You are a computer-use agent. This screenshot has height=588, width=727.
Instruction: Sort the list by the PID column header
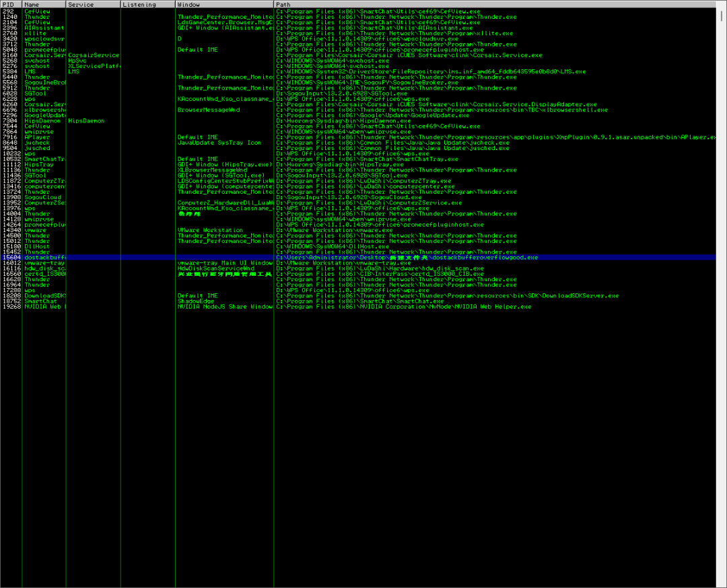pyautogui.click(x=11, y=4)
